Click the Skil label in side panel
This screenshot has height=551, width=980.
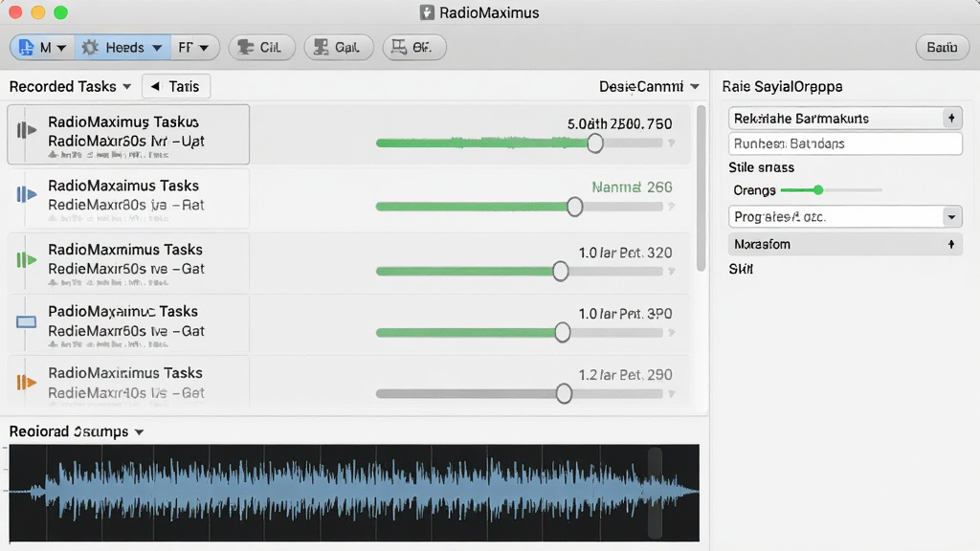click(741, 269)
